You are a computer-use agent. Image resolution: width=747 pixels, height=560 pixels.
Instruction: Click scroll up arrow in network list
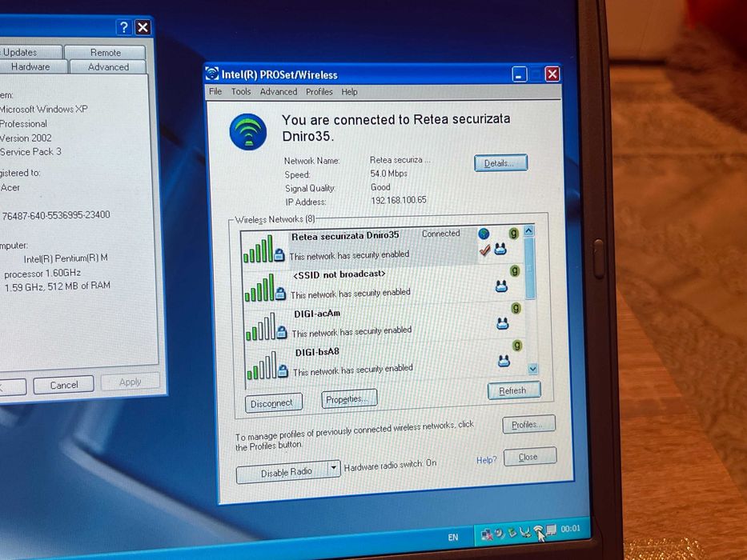coord(528,231)
